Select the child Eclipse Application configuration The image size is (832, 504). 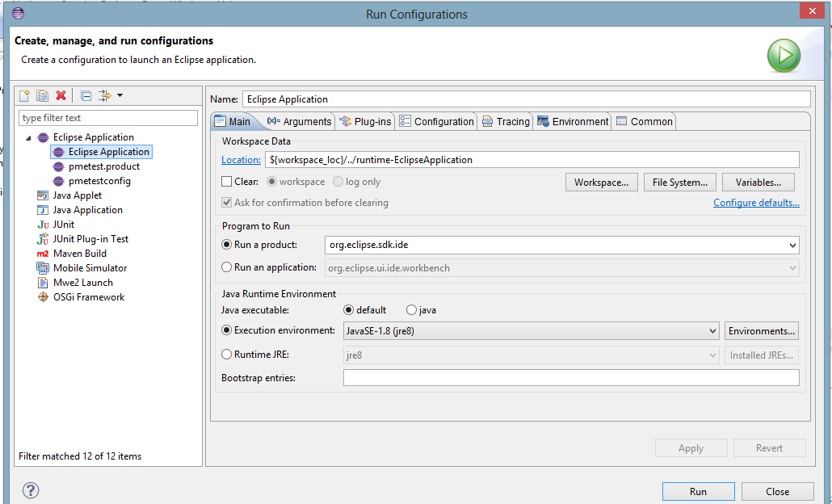(101, 152)
